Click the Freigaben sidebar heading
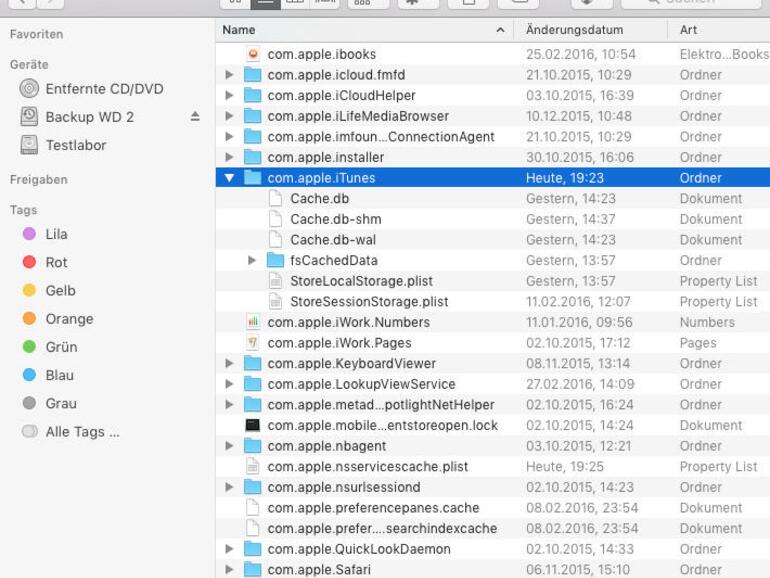 (x=39, y=179)
